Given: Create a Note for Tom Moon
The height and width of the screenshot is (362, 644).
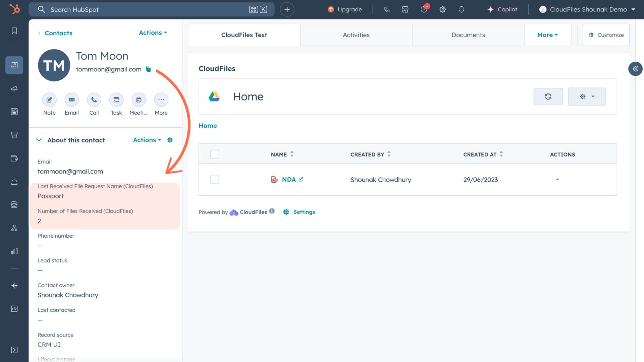Looking at the screenshot, I should click(x=49, y=100).
